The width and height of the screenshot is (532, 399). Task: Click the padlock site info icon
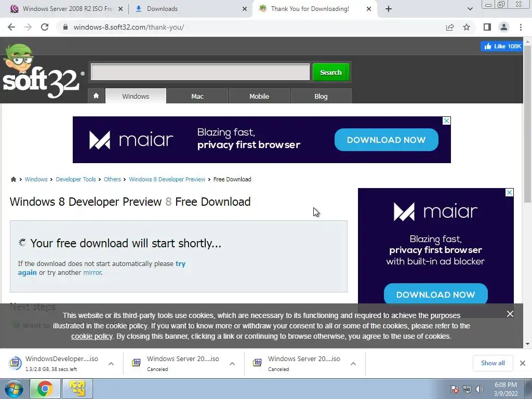[65, 27]
